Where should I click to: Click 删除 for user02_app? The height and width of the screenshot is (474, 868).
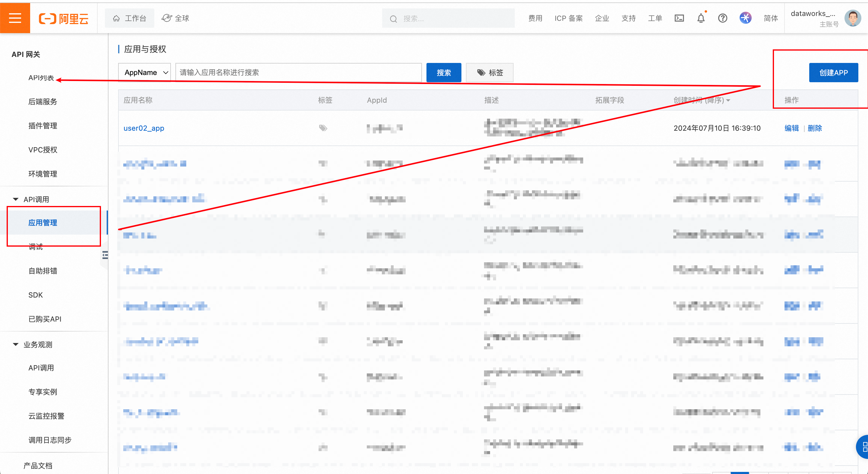(815, 128)
